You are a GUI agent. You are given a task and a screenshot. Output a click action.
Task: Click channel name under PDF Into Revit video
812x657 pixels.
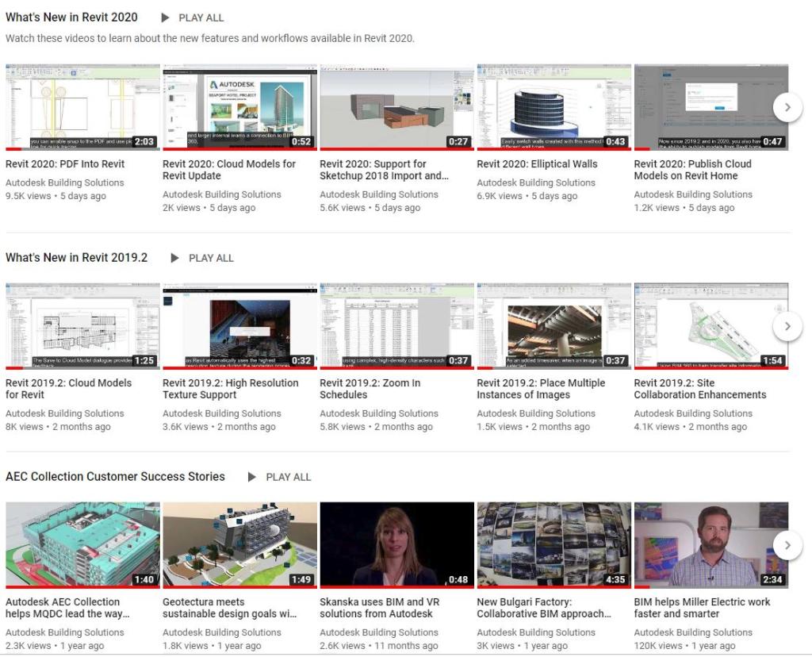(65, 182)
